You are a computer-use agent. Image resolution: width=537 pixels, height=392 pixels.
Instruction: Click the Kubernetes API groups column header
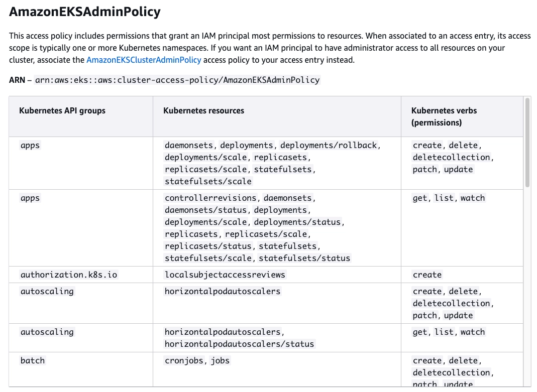[x=62, y=110]
